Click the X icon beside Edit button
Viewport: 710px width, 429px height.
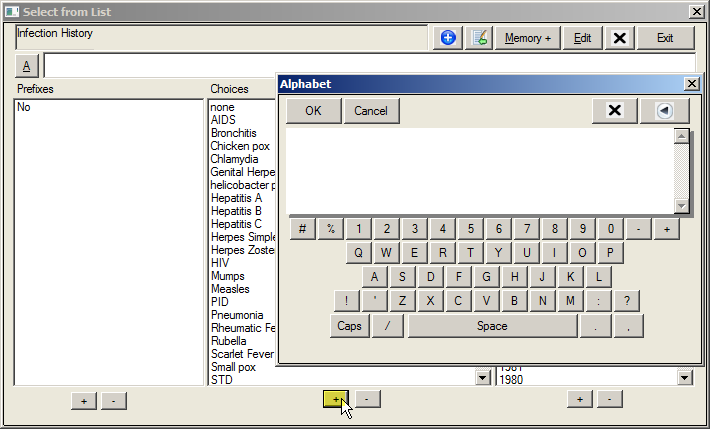619,38
